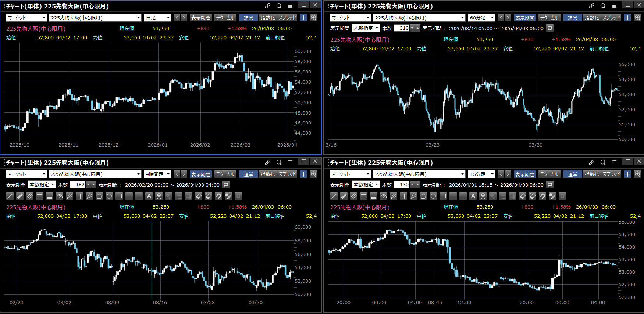644x314 pixels.
Task: Click テクニカル button in the daily chart
Action: point(225,18)
